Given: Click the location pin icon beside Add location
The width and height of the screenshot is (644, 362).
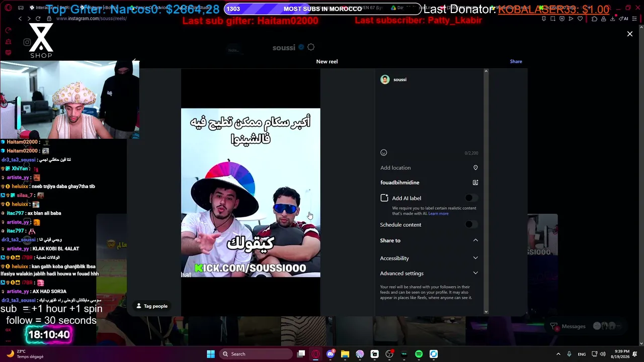Looking at the screenshot, I should click(x=475, y=167).
